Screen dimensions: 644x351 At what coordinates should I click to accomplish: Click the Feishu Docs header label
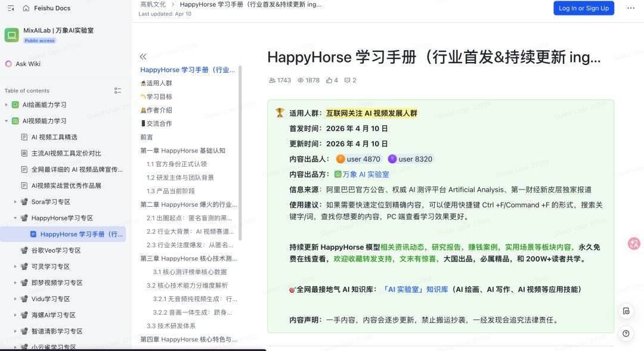[52, 8]
